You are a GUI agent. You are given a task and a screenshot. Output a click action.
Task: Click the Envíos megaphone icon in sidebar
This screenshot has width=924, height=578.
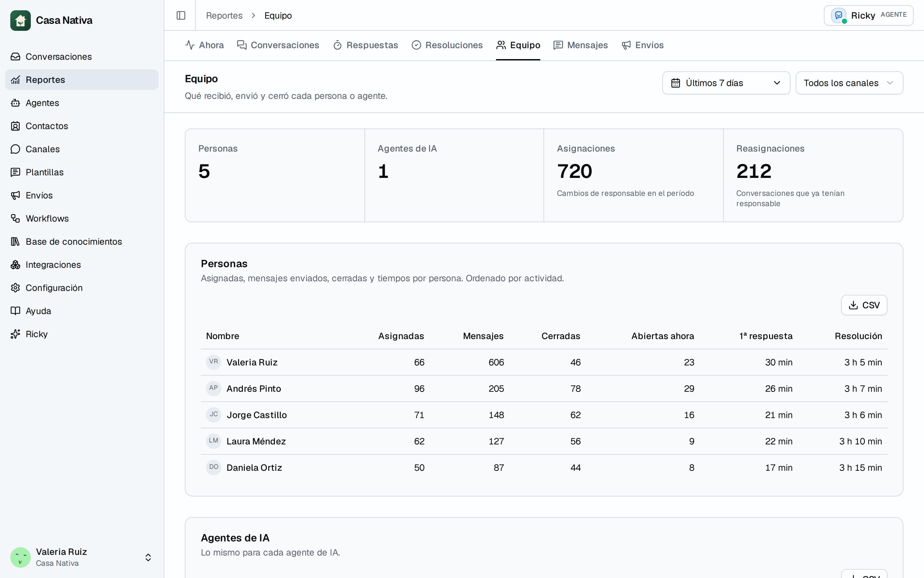[15, 195]
